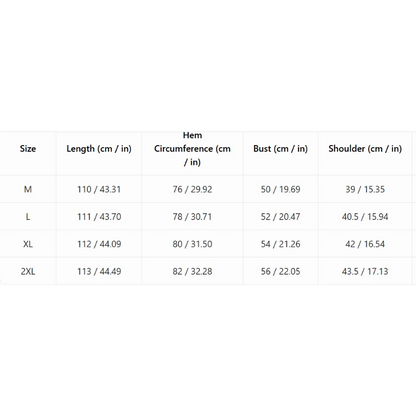The image size is (416, 416).
Task: Click the Hem Circumference column header
Action: tap(192, 149)
